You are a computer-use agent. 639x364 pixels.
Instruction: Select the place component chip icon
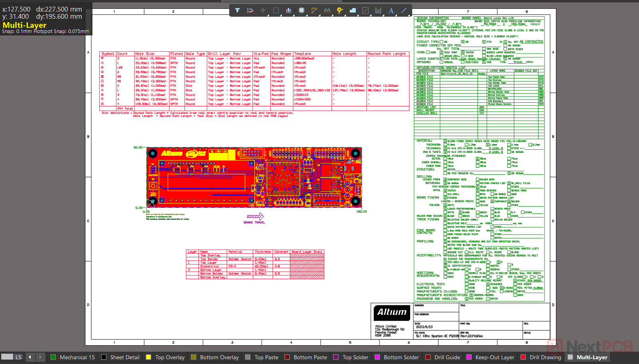(x=301, y=10)
